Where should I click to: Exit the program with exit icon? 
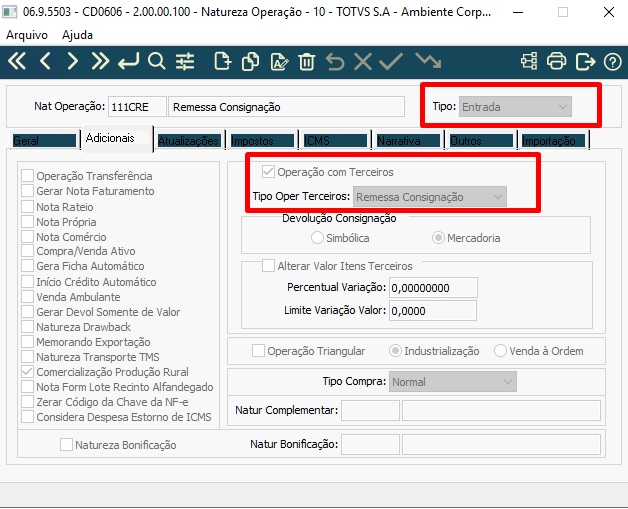click(x=585, y=62)
